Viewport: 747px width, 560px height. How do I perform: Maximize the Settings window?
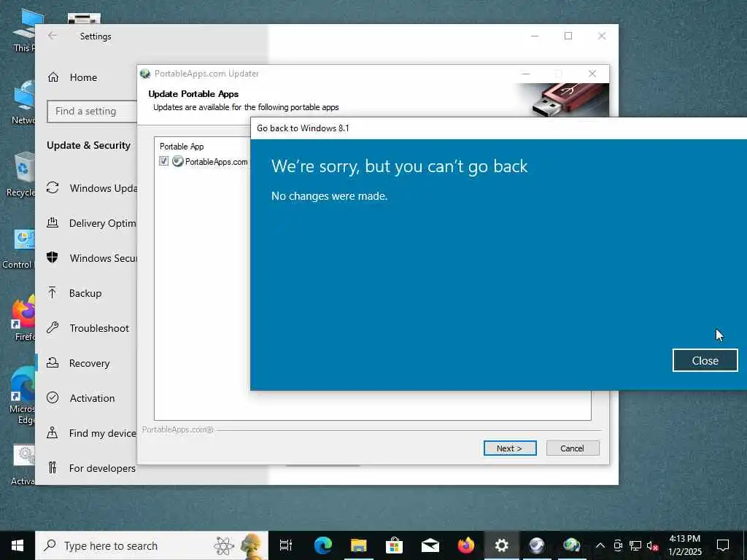568,36
